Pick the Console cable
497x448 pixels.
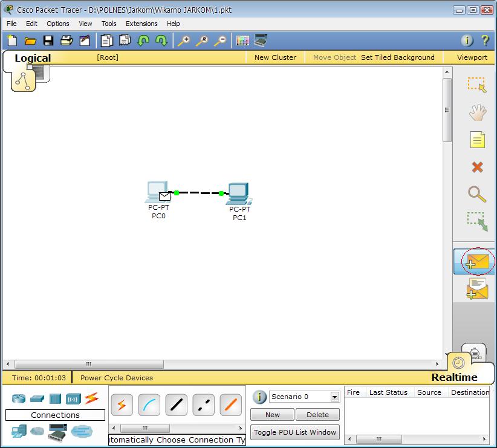click(149, 405)
